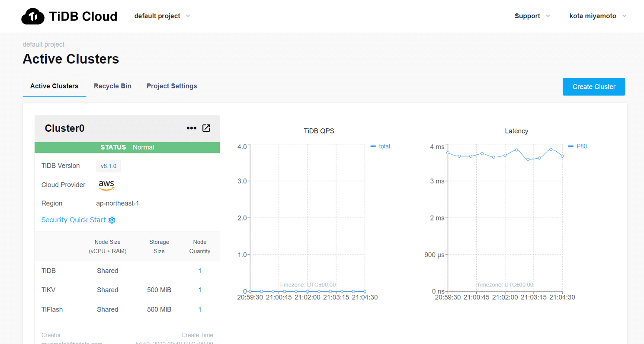The height and width of the screenshot is (344, 644).
Task: Open the Support dropdown menu
Action: coord(532,16)
